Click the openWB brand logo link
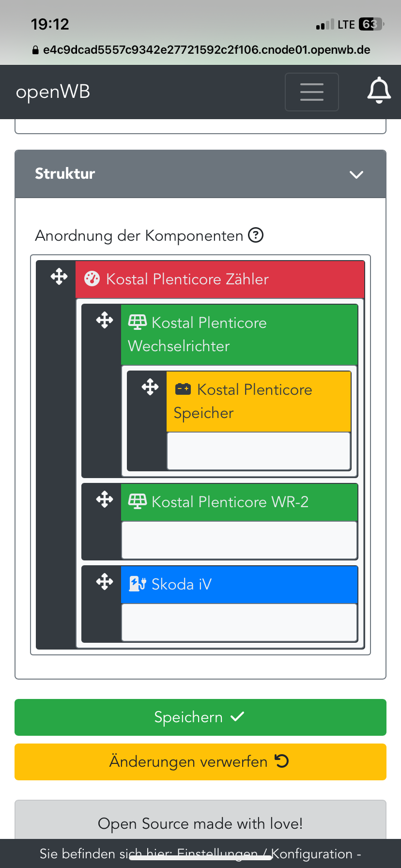 [53, 92]
